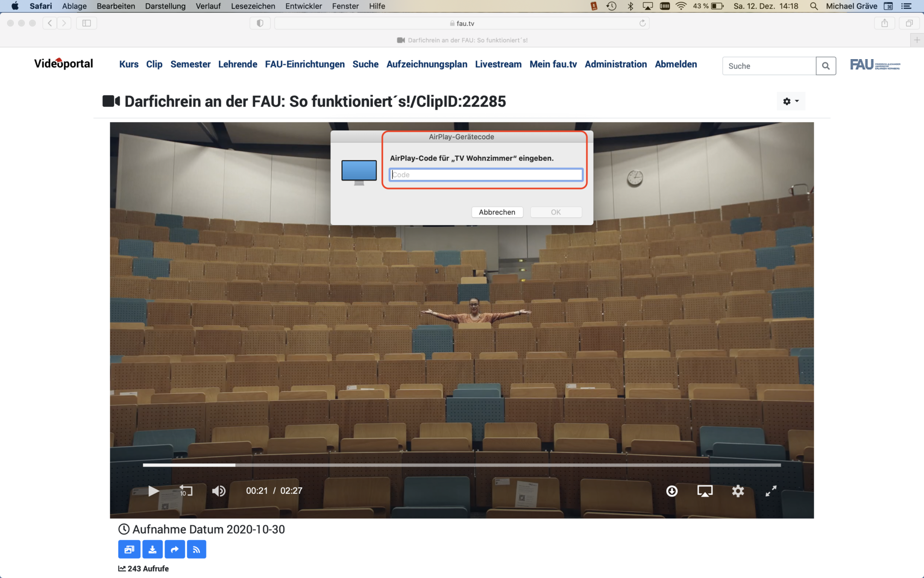Enter fullscreen mode in video player
Viewport: 924px width, 578px height.
point(771,491)
